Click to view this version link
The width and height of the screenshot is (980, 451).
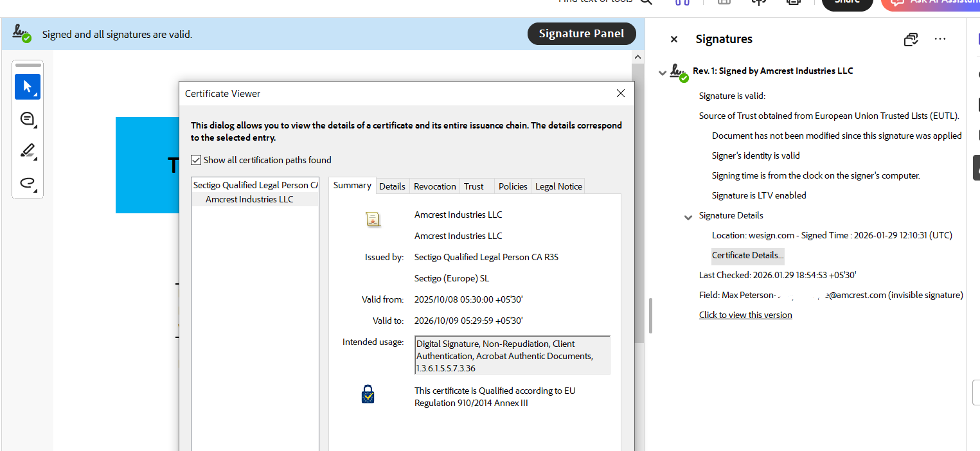point(745,315)
